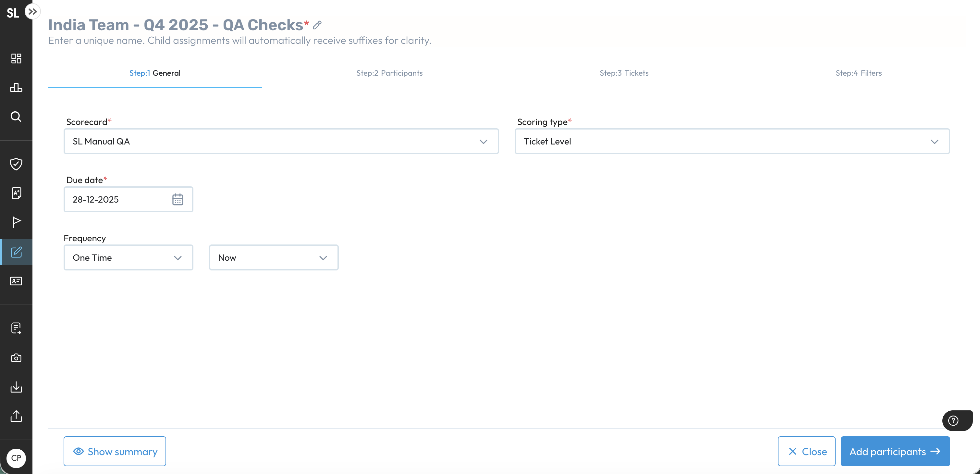980x474 pixels.
Task: Toggle Show summary with eye icon
Action: click(x=115, y=452)
